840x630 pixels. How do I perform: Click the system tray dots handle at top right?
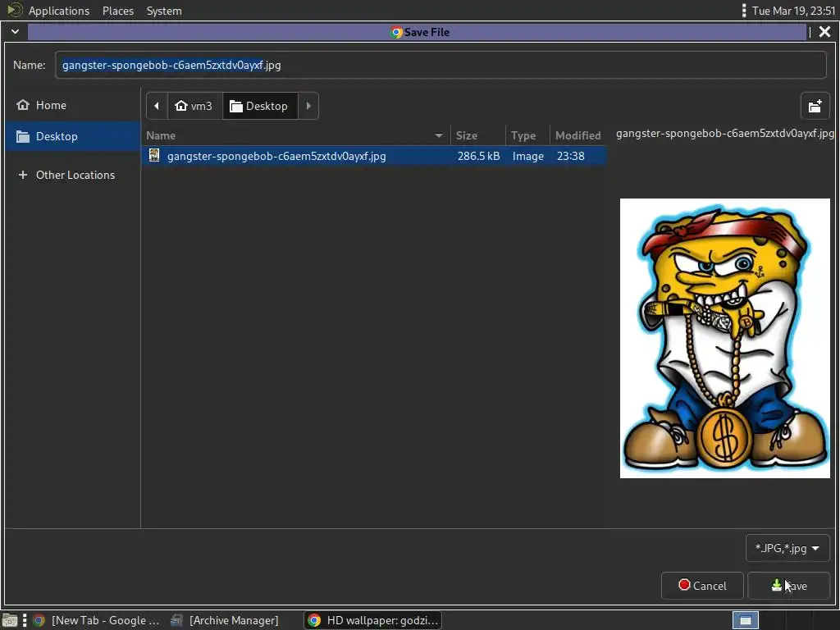click(x=743, y=11)
